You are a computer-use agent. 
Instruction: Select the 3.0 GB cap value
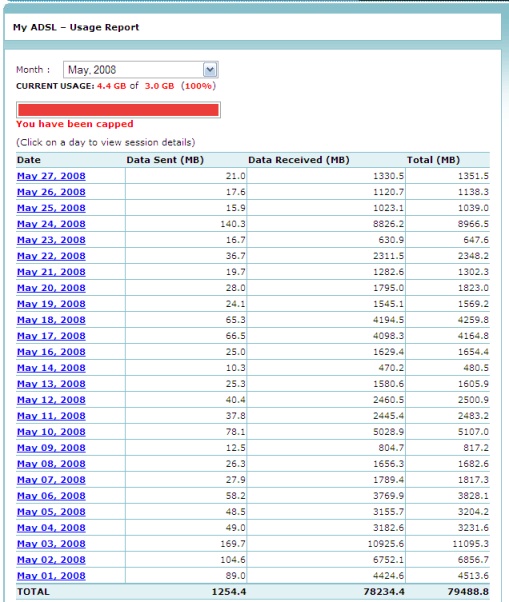coord(159,86)
